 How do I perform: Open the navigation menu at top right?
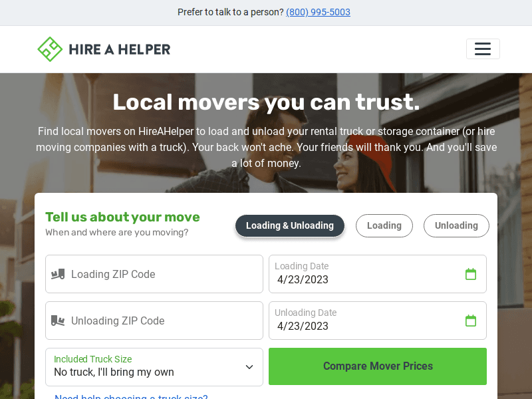pos(483,49)
